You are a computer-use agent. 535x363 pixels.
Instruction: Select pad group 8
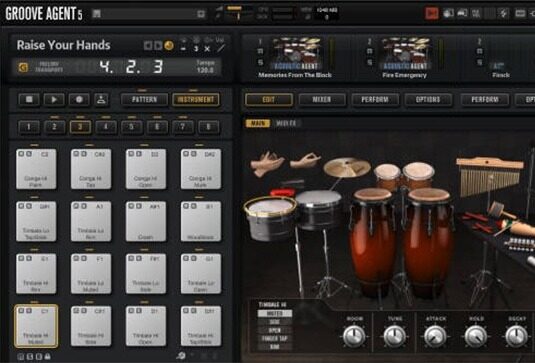pos(208,127)
